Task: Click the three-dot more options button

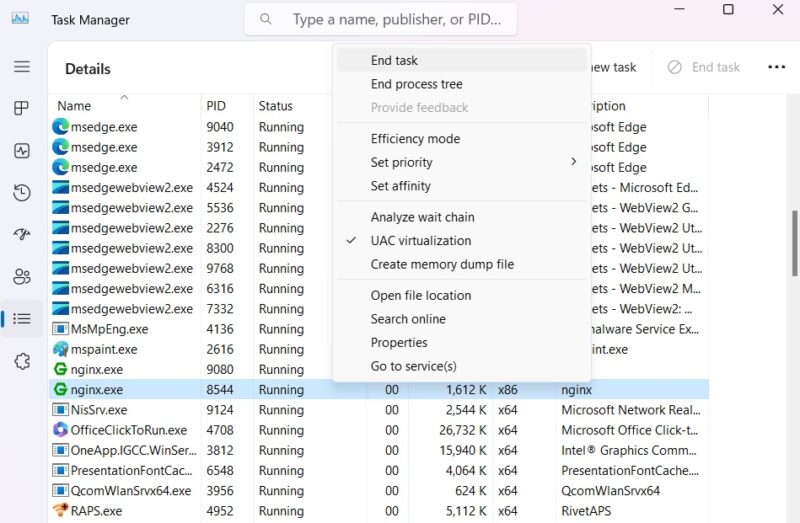Action: tap(776, 67)
